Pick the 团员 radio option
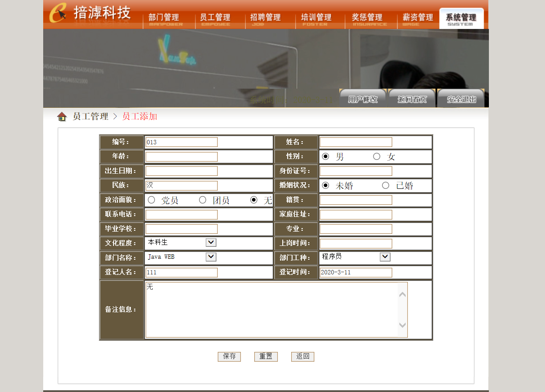 [x=203, y=200]
